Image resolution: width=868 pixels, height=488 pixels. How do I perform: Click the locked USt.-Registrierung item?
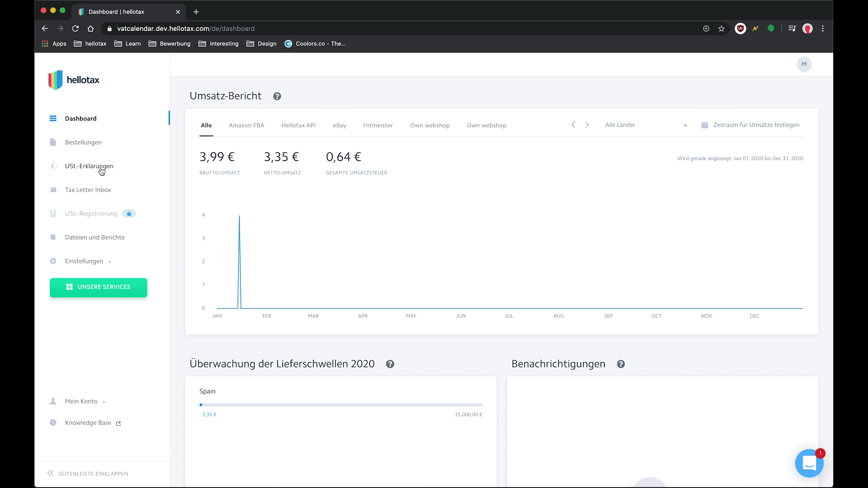(91, 213)
